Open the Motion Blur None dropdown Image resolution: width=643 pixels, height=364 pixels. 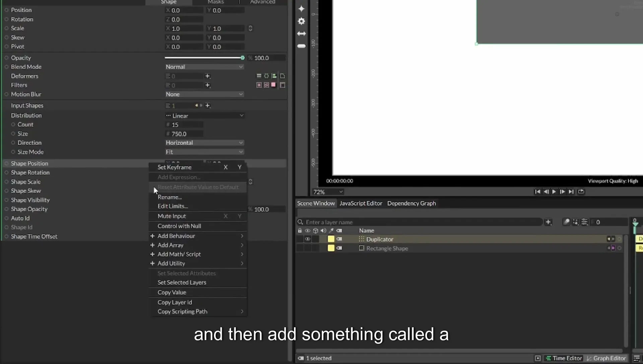tap(204, 94)
